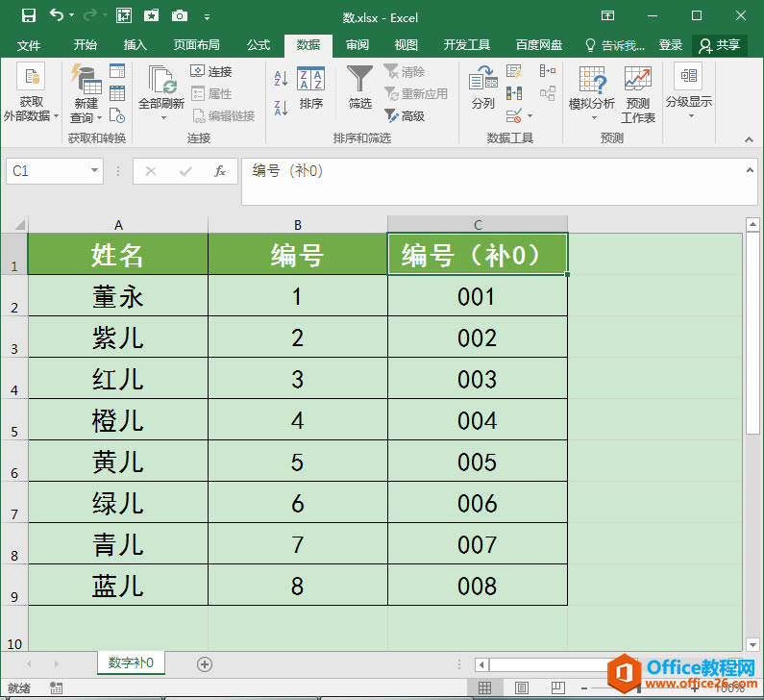Select row 5 header
Screen dimensions: 764x700
click(14, 419)
